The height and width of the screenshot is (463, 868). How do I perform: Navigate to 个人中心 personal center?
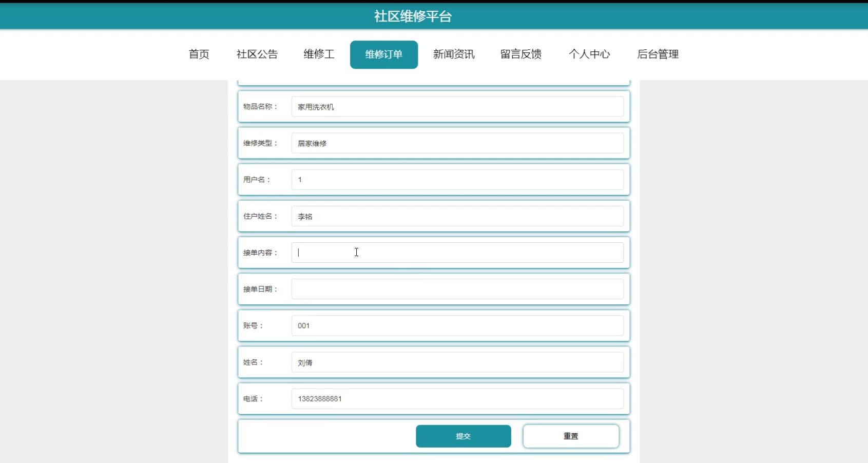589,54
